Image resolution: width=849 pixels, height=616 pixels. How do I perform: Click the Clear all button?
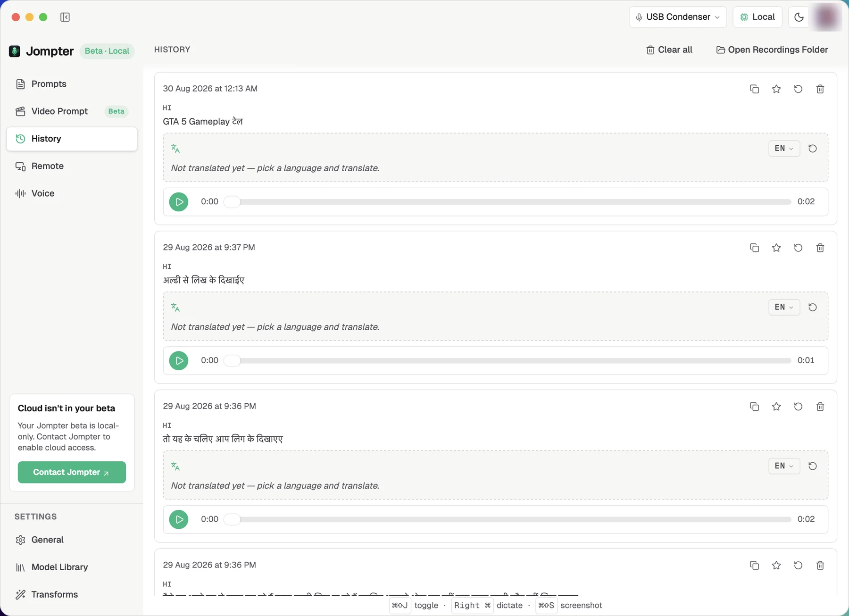coord(669,50)
